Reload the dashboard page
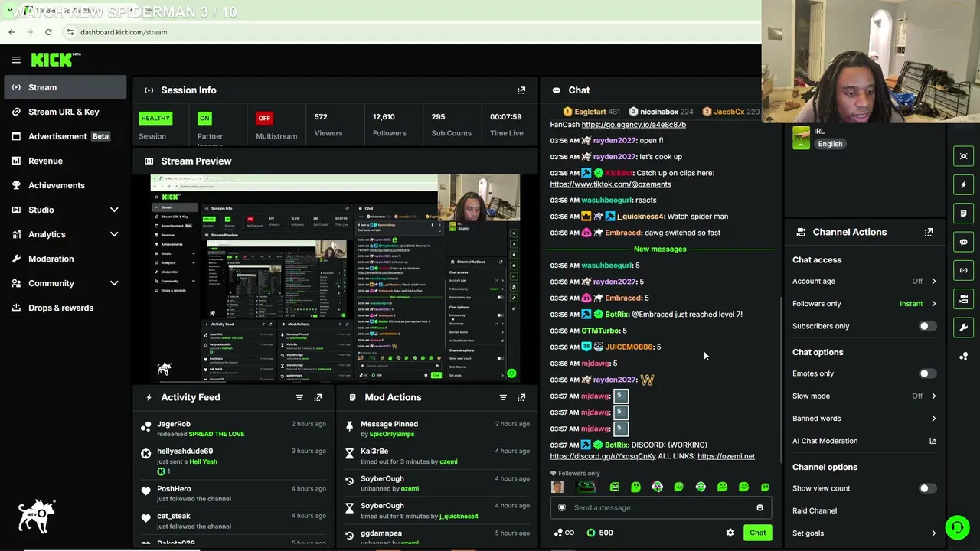 pyautogui.click(x=48, y=32)
